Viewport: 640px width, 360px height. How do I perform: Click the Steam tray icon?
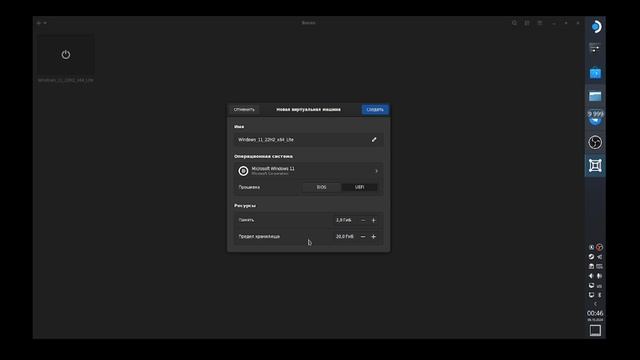[591, 257]
